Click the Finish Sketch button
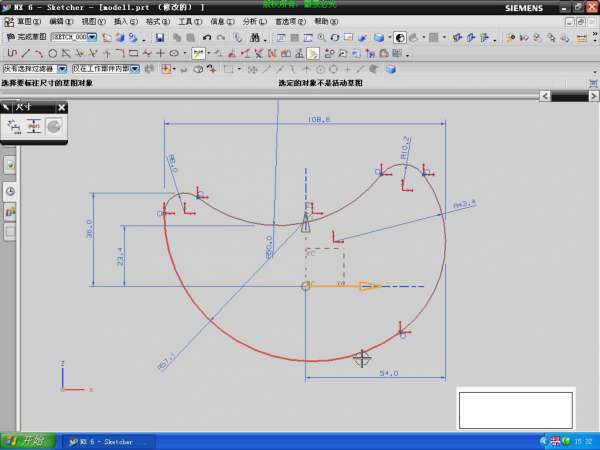 (22, 37)
